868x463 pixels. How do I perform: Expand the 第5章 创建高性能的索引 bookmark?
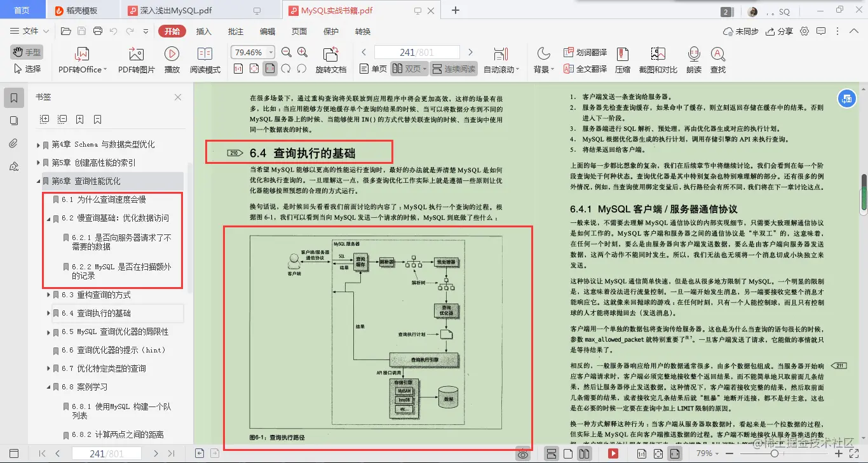(38, 163)
